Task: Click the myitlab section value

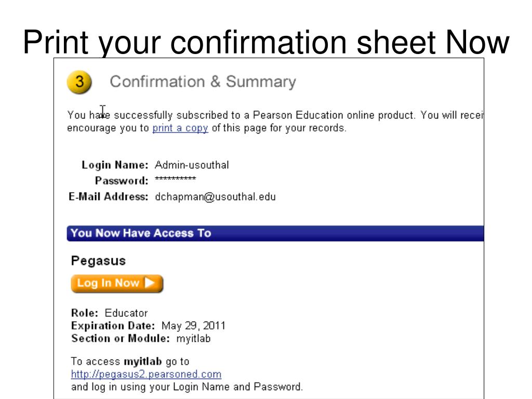Action: [193, 339]
